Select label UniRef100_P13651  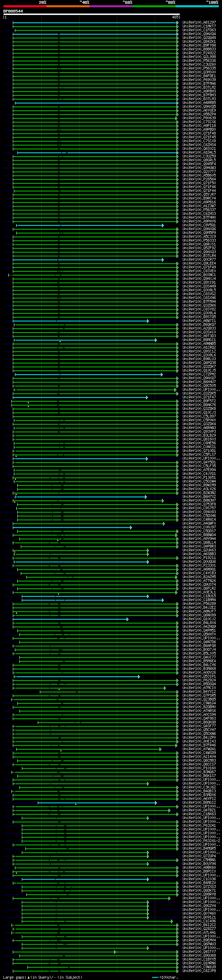(199, 477)
